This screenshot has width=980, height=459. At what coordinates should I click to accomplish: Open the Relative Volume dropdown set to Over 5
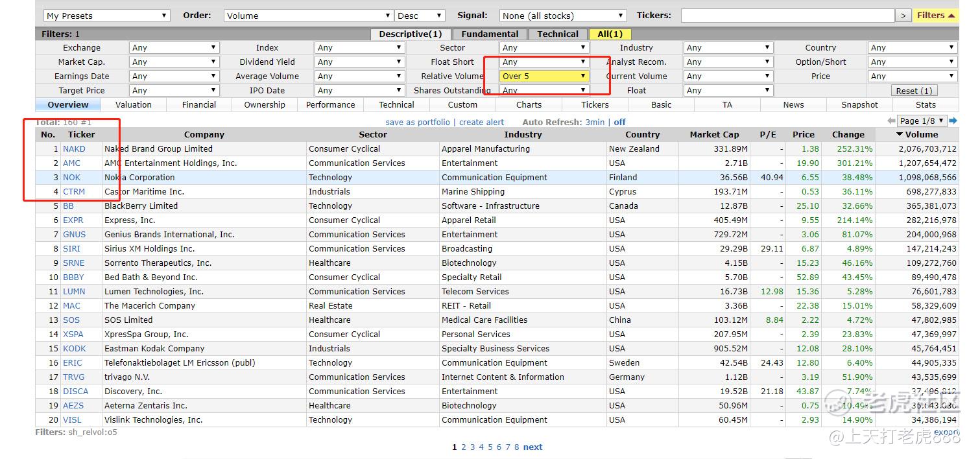pos(544,76)
